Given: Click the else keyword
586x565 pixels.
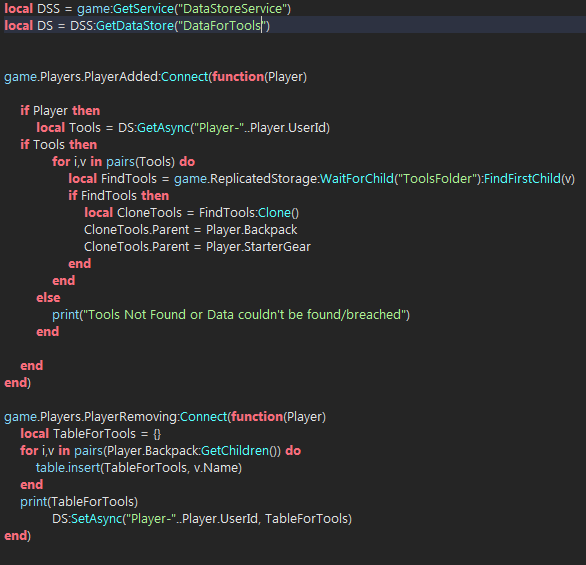Looking at the screenshot, I should click(x=48, y=298).
